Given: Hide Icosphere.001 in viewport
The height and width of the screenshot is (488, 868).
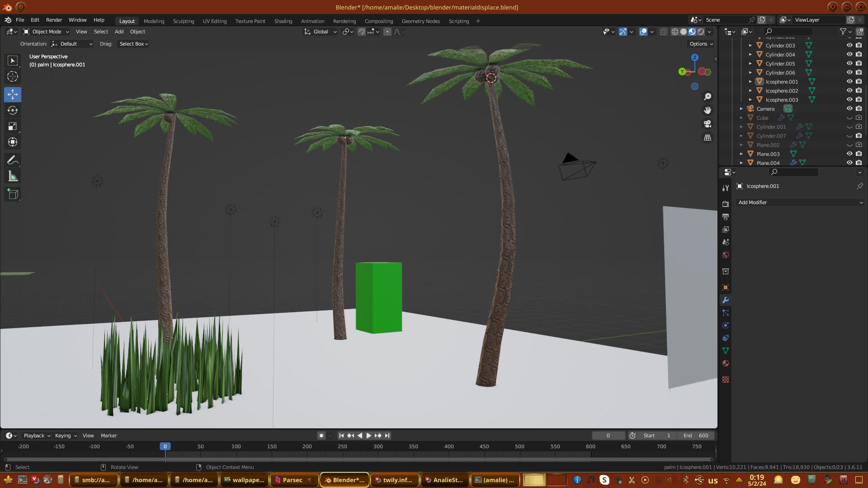Looking at the screenshot, I should click(x=849, y=82).
